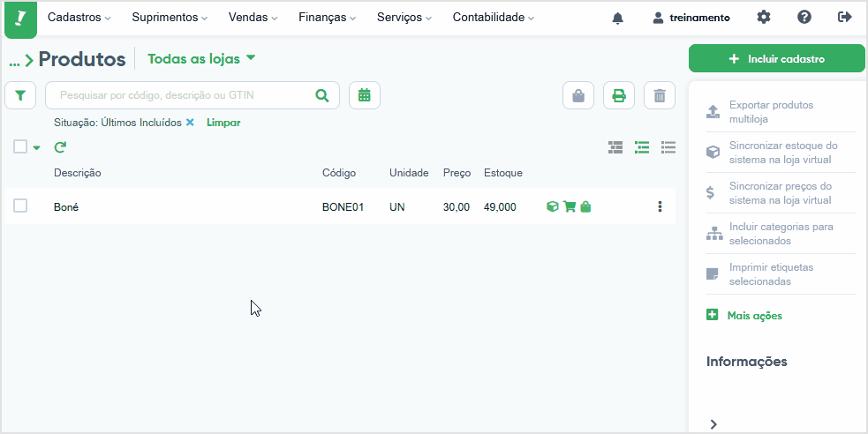The height and width of the screenshot is (434, 868).
Task: Click the 49,000 stock value
Action: pos(500,207)
